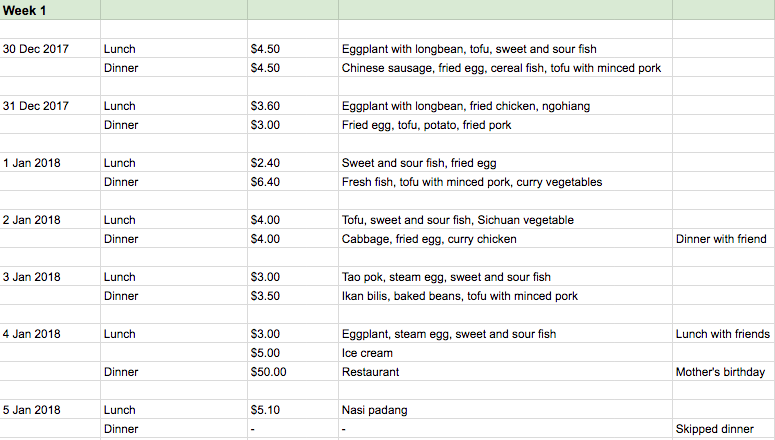
Task: Select the $50.00 restaurant price cell
Action: (x=268, y=372)
